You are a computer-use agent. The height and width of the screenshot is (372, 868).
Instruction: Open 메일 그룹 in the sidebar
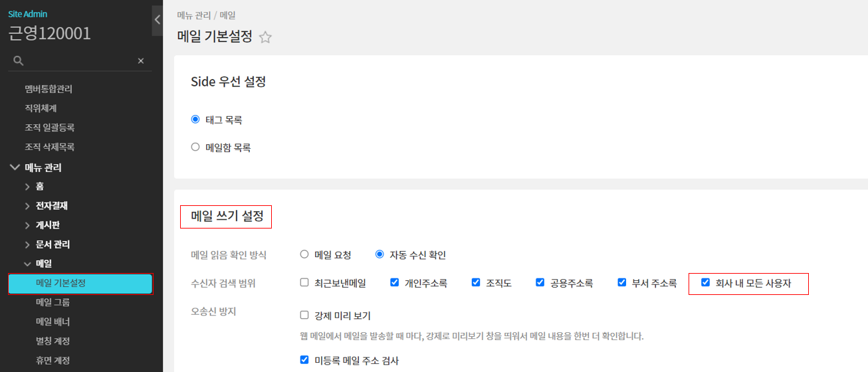point(53,302)
